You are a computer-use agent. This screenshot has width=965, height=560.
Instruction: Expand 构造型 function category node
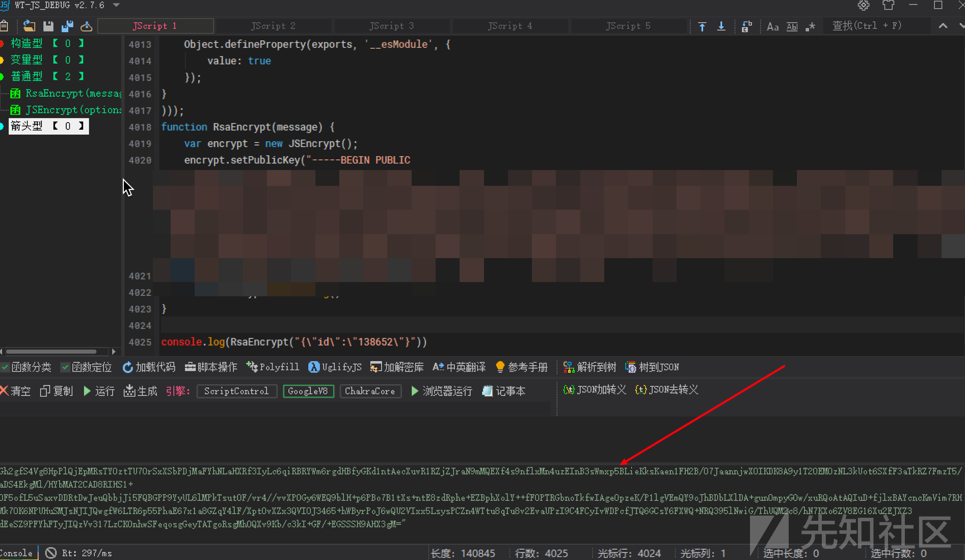coord(47,43)
